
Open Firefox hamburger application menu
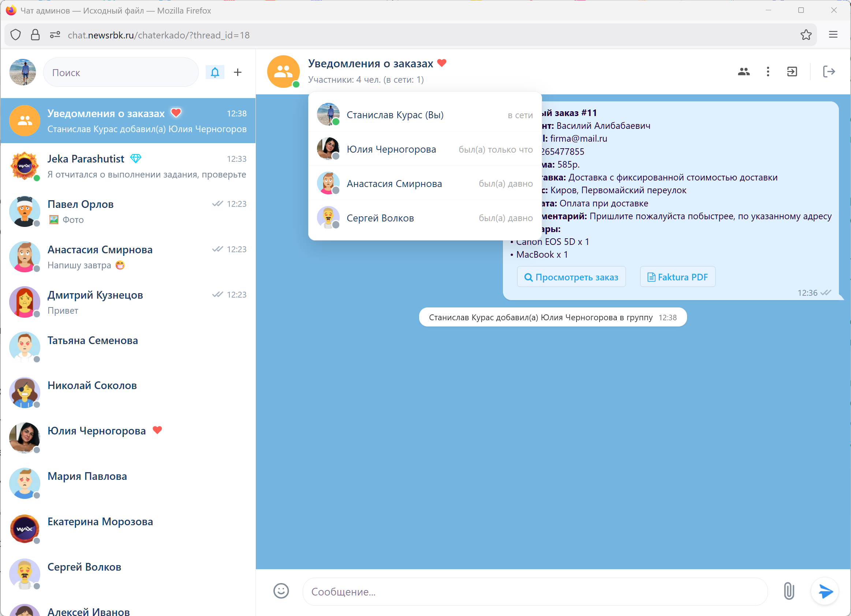pyautogui.click(x=833, y=35)
